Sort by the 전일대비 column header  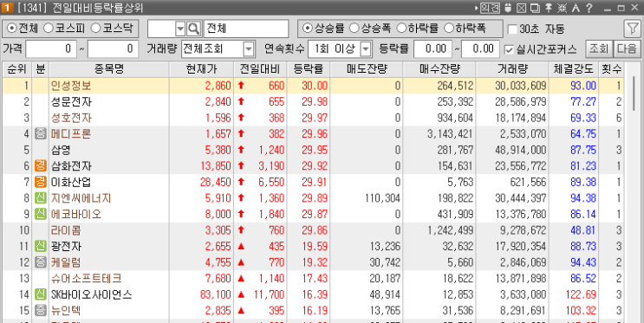260,69
